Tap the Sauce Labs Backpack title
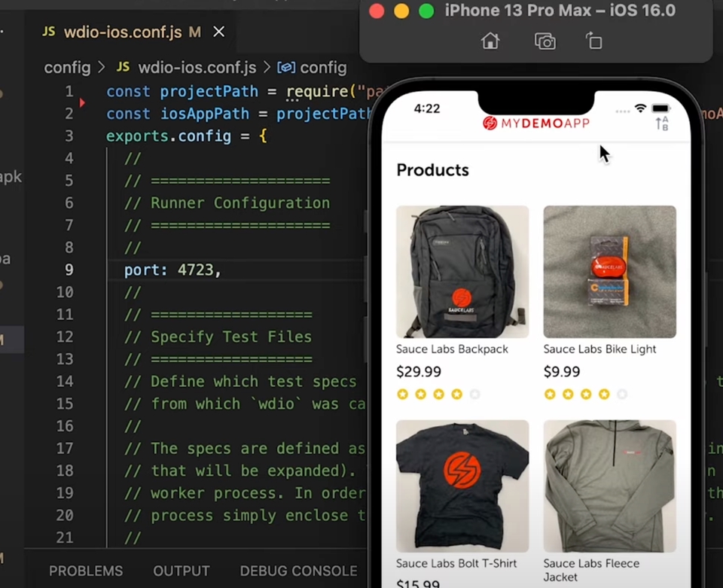This screenshot has width=723, height=588. [x=452, y=349]
